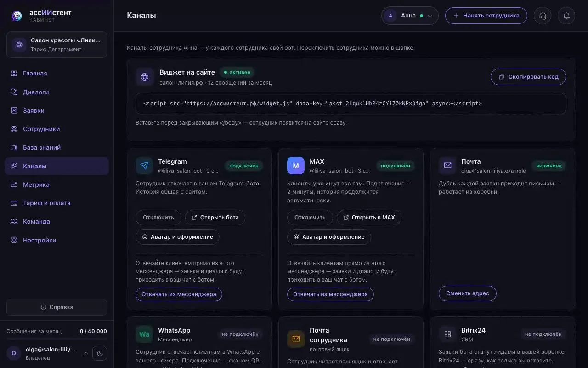The height and width of the screenshot is (368, 588).
Task: Click the активен status badge of widget
Action: point(237,72)
